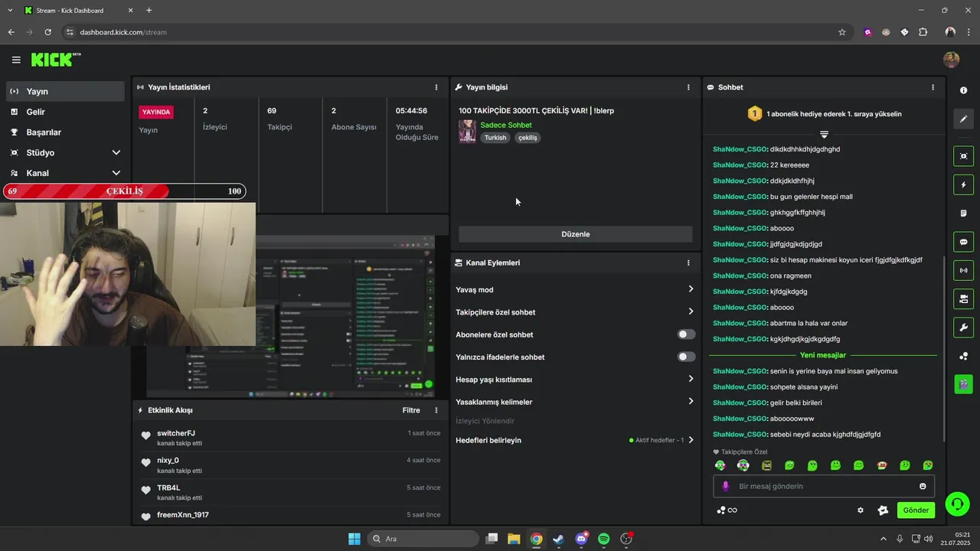Image resolution: width=980 pixels, height=551 pixels.
Task: Open Yasaklanmış kelimeler arrow
Action: [691, 401]
